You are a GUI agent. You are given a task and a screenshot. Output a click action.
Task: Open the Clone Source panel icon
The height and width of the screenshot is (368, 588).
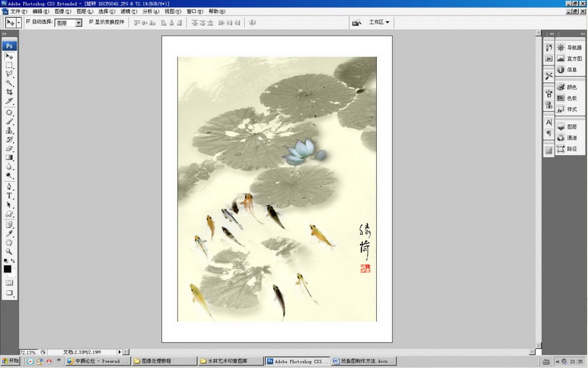tap(548, 105)
